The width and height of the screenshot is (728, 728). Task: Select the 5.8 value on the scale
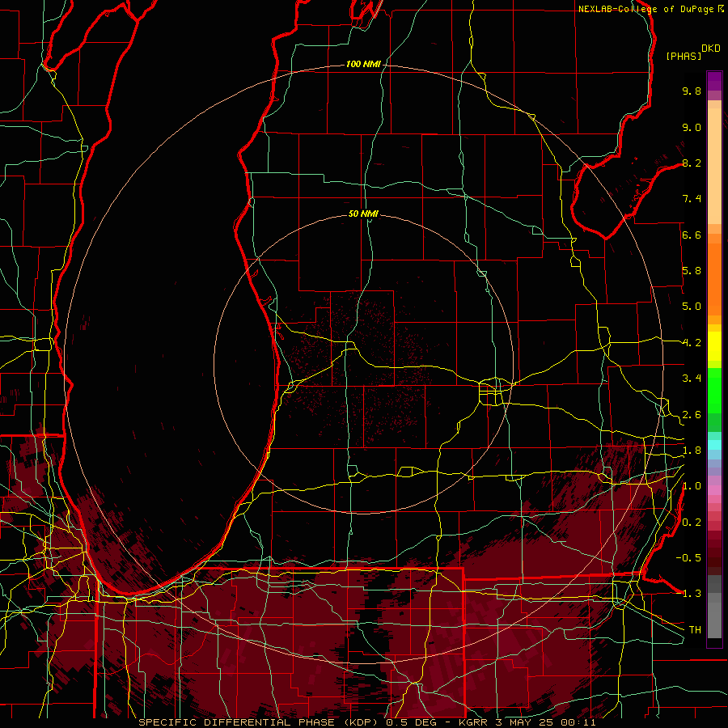tap(692, 271)
